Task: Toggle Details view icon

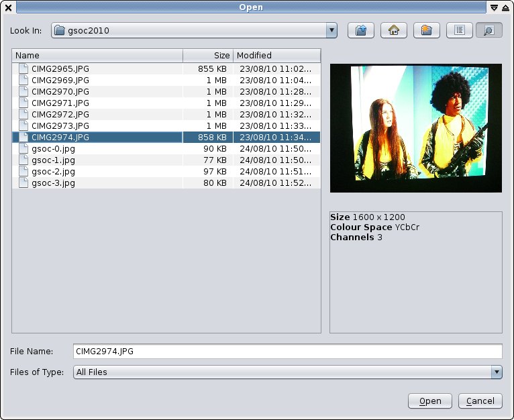Action: (x=489, y=30)
